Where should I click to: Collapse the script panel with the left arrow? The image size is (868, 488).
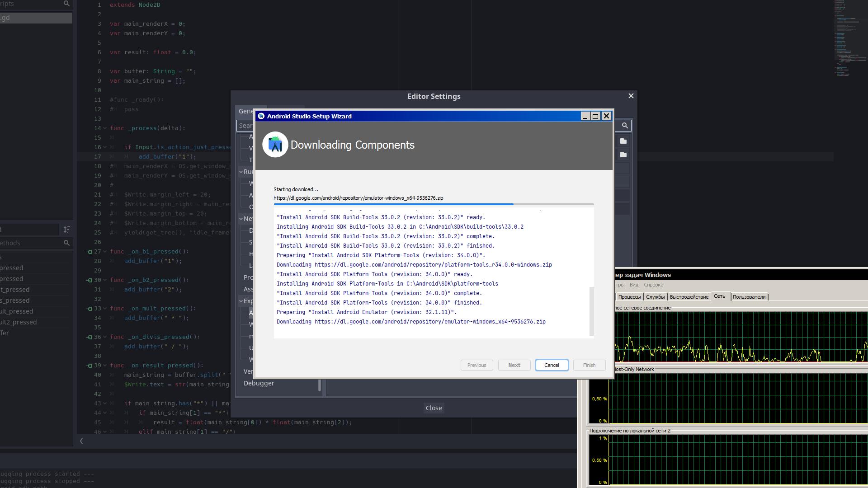(81, 441)
